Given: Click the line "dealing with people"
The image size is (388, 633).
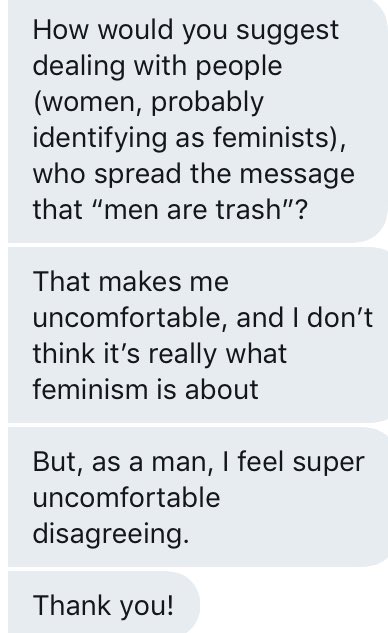Looking at the screenshot, I should (x=157, y=67).
